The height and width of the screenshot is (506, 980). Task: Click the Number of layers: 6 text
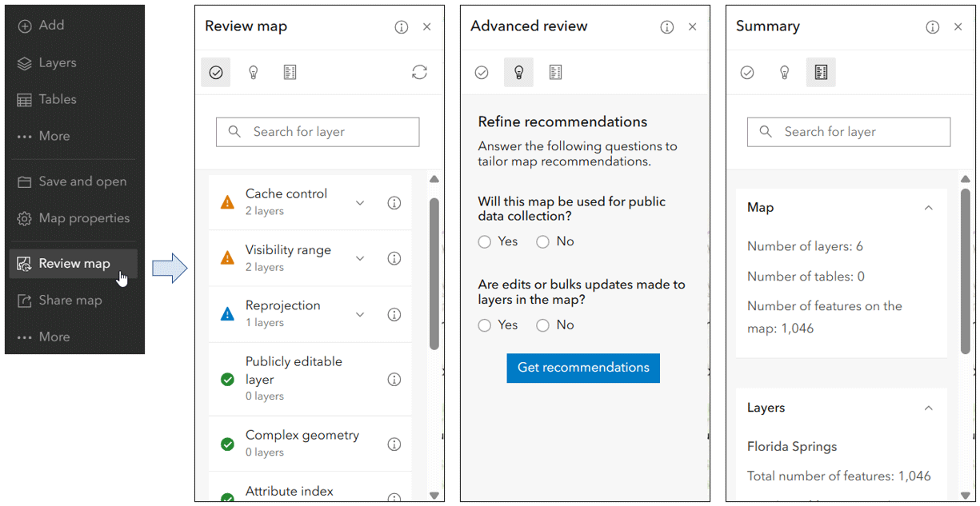(x=805, y=247)
